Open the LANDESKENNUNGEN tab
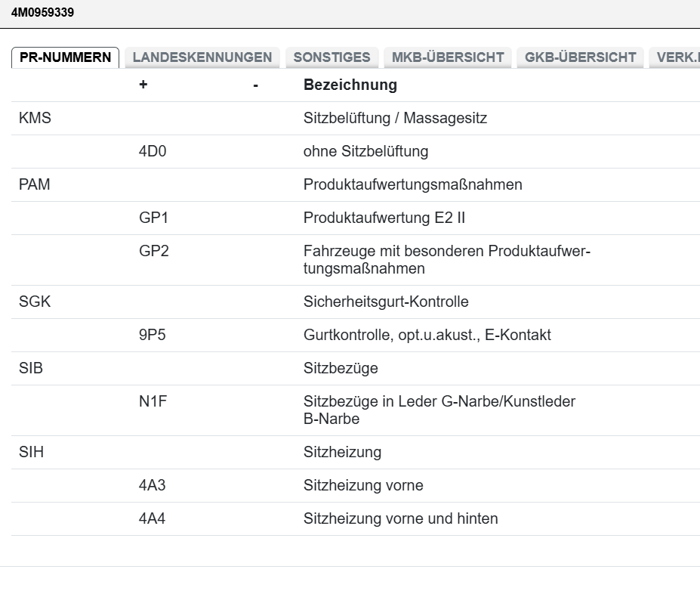 (x=202, y=57)
